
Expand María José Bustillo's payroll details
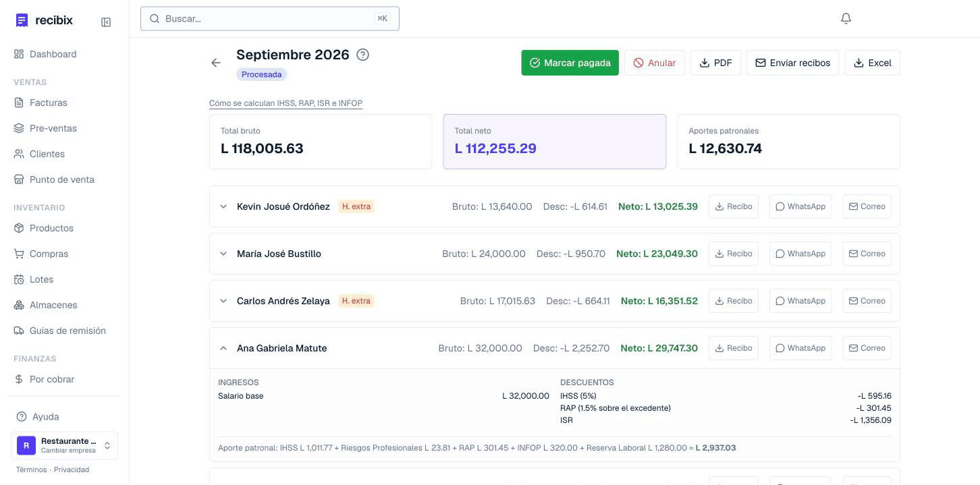223,254
